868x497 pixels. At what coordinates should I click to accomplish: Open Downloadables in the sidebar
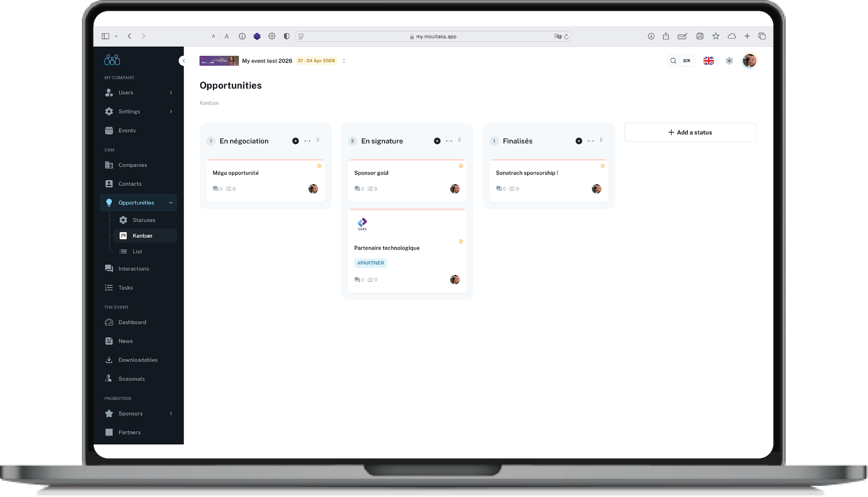tap(138, 360)
